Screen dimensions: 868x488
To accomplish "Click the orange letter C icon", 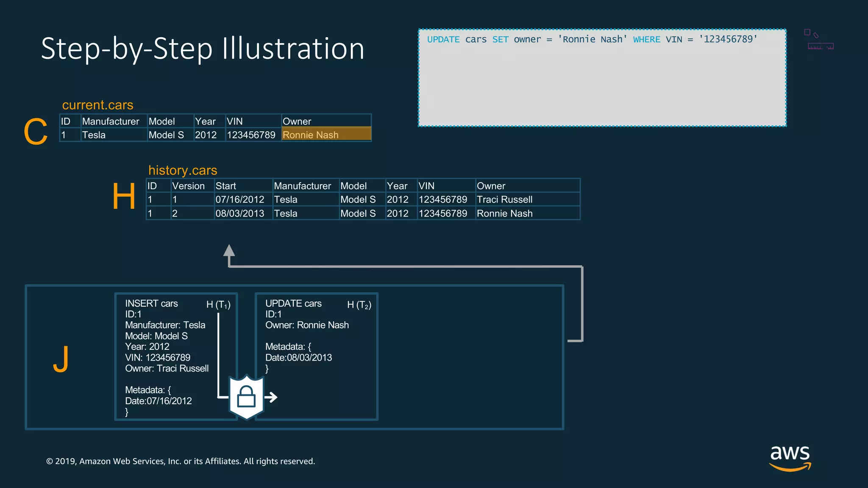I will 36,132.
